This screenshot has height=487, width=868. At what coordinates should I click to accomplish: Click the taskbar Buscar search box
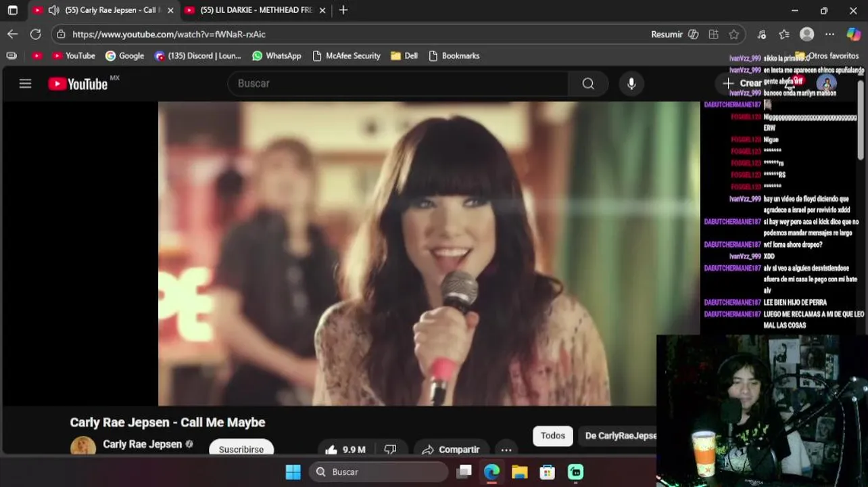coord(379,471)
